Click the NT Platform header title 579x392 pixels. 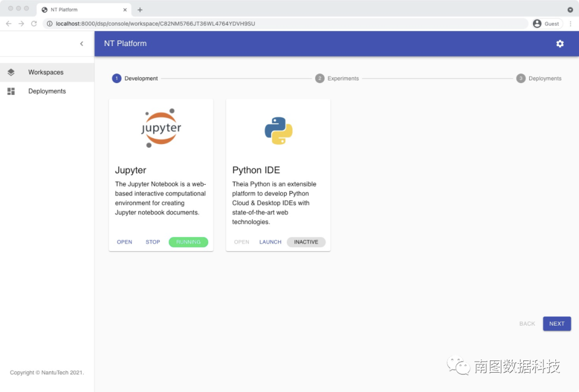pos(125,43)
